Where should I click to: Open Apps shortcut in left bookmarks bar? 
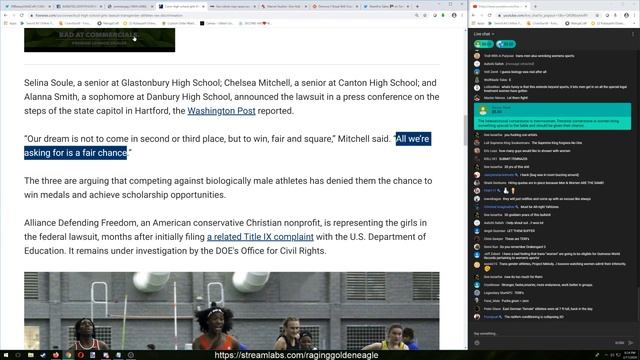click(x=11, y=23)
